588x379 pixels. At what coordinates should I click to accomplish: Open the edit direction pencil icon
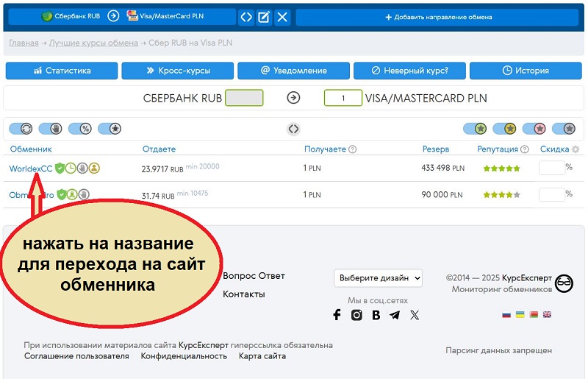[264, 17]
